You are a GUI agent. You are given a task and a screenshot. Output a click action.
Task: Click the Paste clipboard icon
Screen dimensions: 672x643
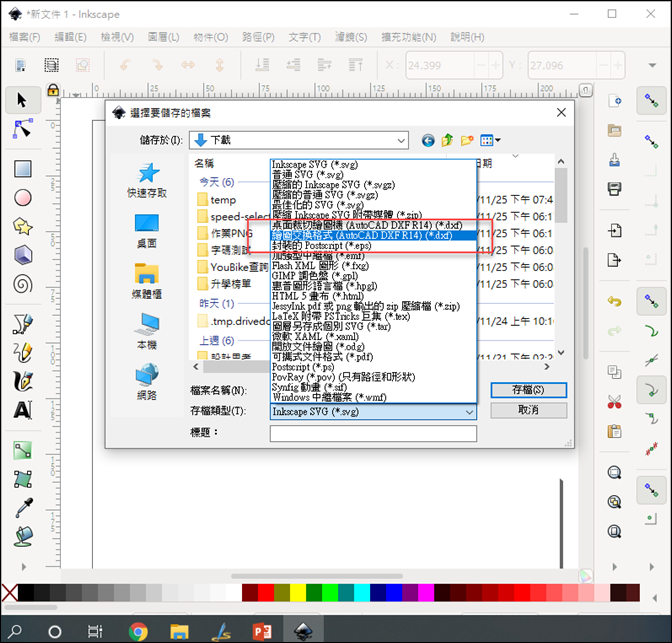[615, 431]
